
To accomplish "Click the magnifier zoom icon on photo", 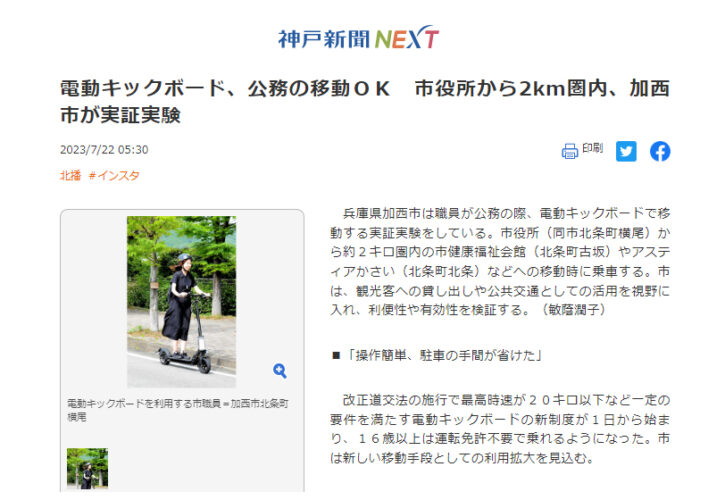I will click(279, 370).
